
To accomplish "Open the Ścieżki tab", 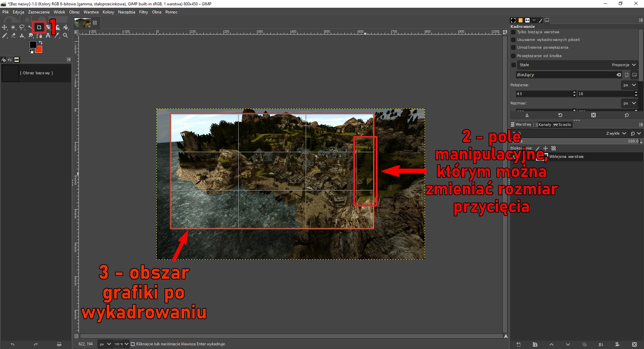I will 562,125.
